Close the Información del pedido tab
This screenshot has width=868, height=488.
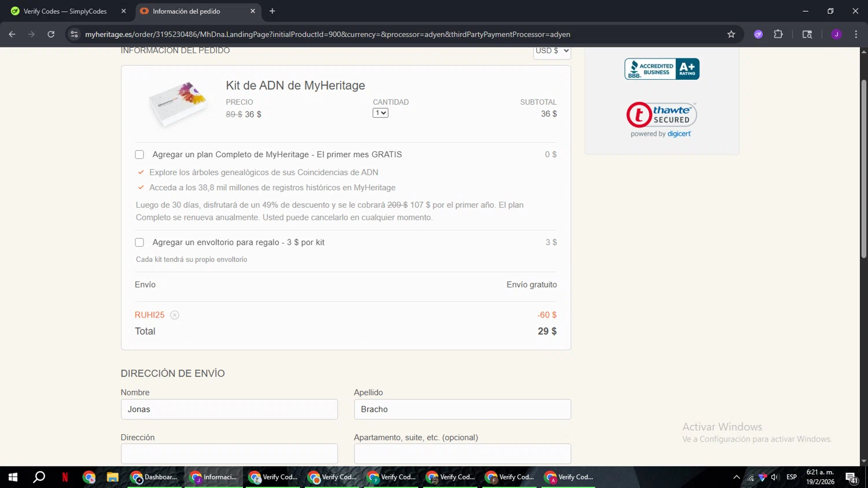(x=253, y=11)
